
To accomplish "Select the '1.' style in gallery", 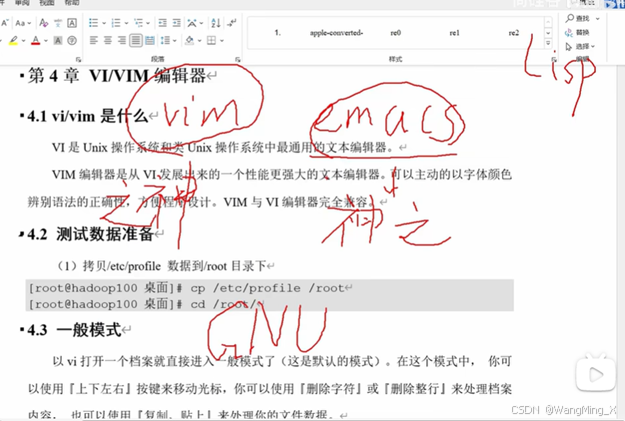I will 278,33.
